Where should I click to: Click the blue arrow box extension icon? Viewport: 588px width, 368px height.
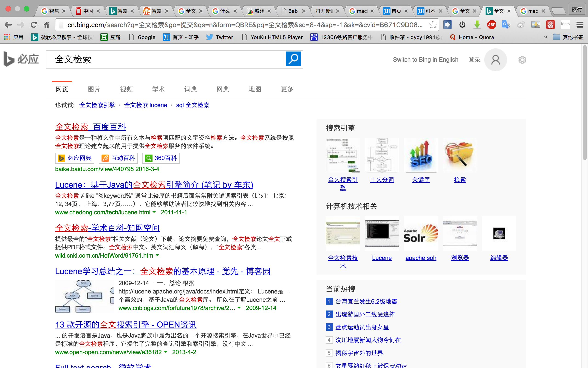pyautogui.click(x=447, y=25)
